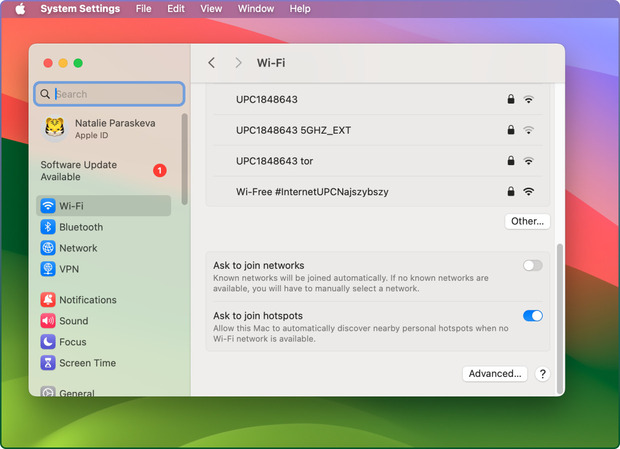
Task: Click the tiger Apple ID avatar
Action: [55, 128]
